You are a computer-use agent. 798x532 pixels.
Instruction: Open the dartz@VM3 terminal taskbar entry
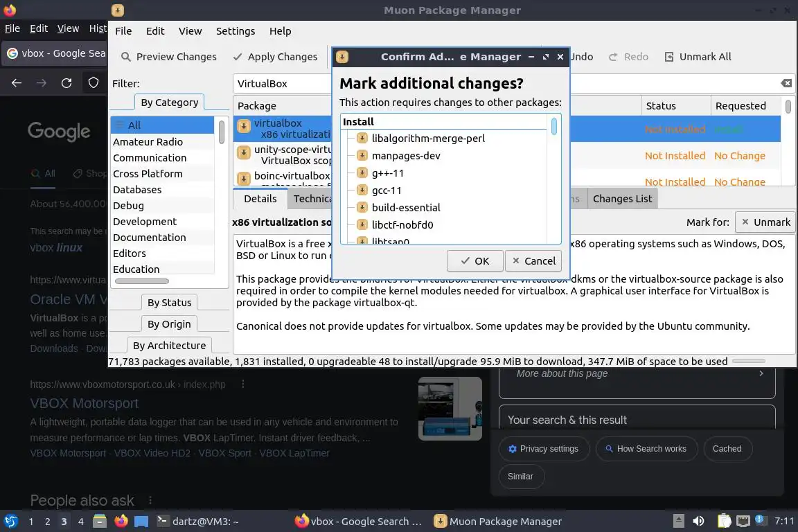pos(197,522)
